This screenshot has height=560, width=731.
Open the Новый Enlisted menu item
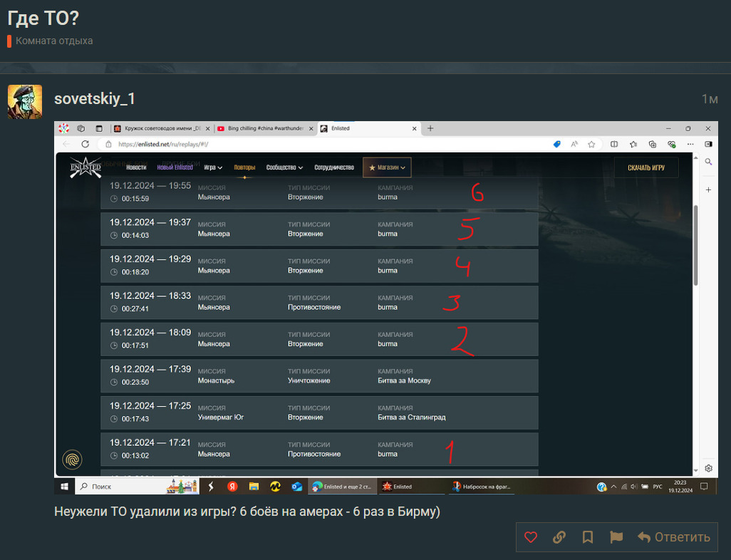click(x=175, y=167)
